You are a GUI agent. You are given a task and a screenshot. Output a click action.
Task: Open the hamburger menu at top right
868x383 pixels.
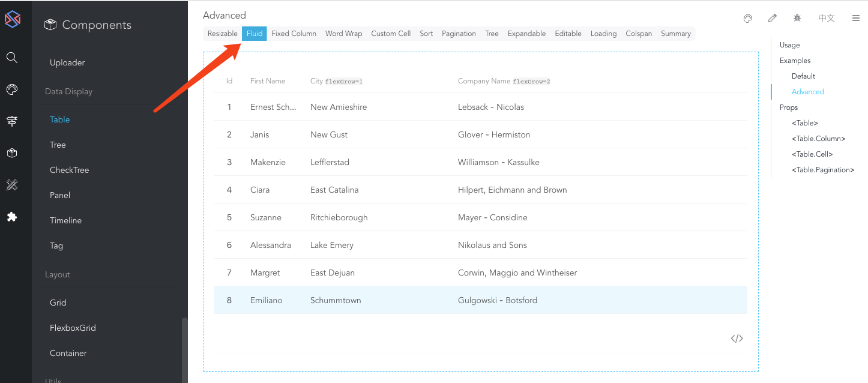click(x=856, y=18)
